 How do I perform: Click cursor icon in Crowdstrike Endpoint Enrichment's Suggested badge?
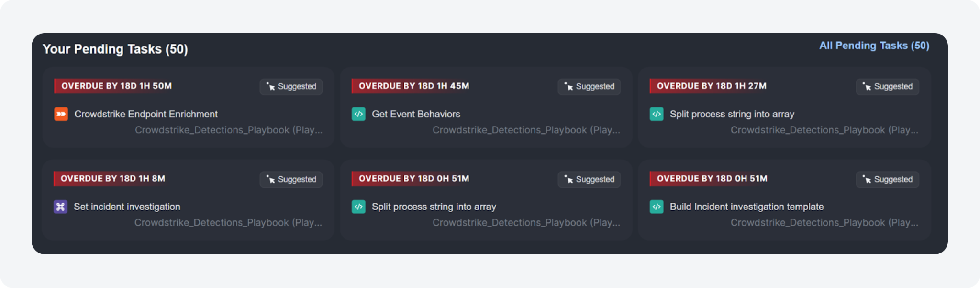271,86
